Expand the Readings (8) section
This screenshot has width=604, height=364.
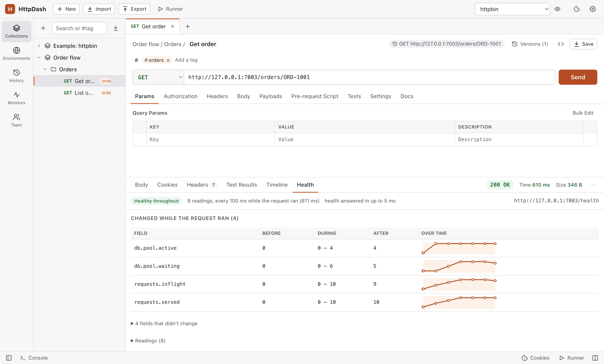tap(148, 341)
